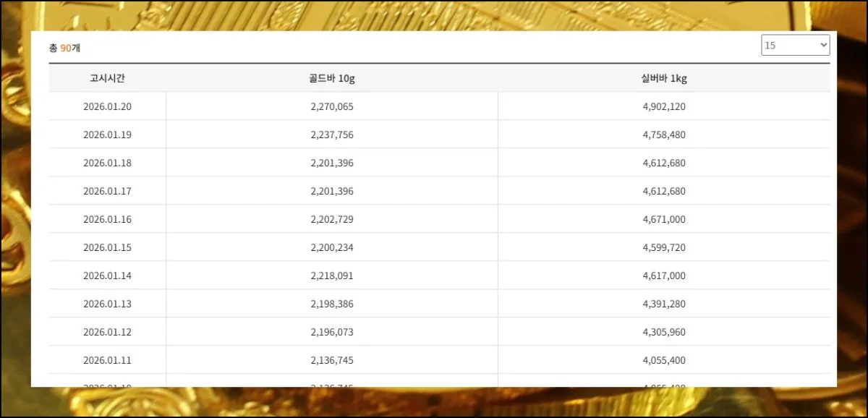Select the 2026.01.19 date cell

[x=107, y=135]
